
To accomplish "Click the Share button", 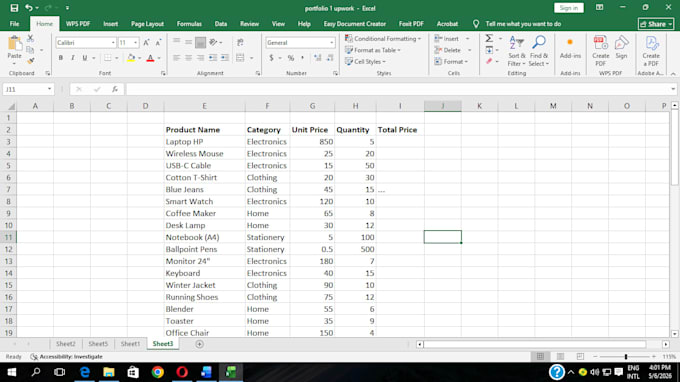I will [x=656, y=24].
